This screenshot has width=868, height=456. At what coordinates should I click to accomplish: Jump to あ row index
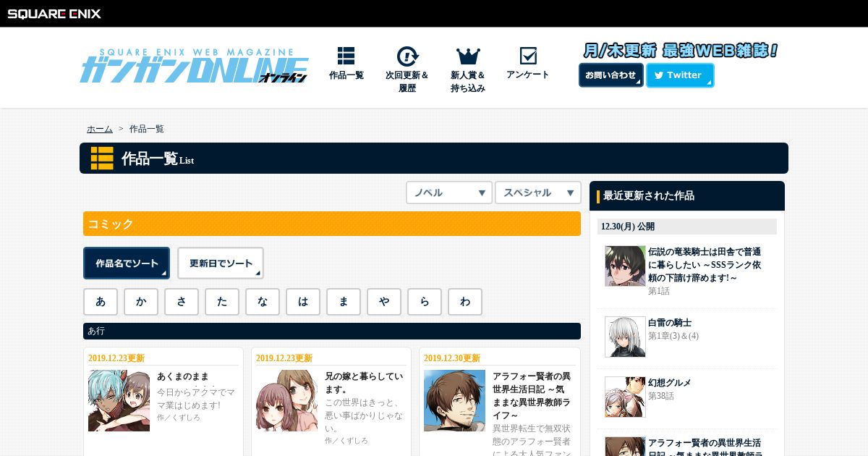[x=101, y=302]
